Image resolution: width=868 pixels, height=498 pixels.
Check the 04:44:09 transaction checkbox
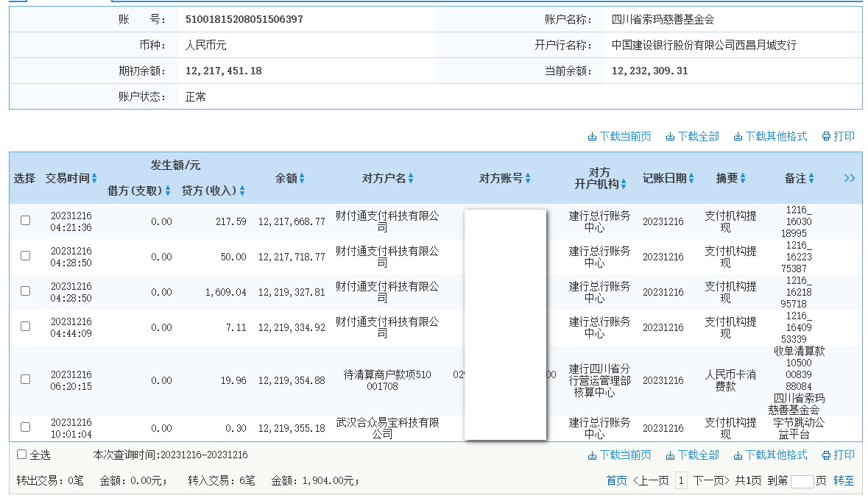pos(26,327)
